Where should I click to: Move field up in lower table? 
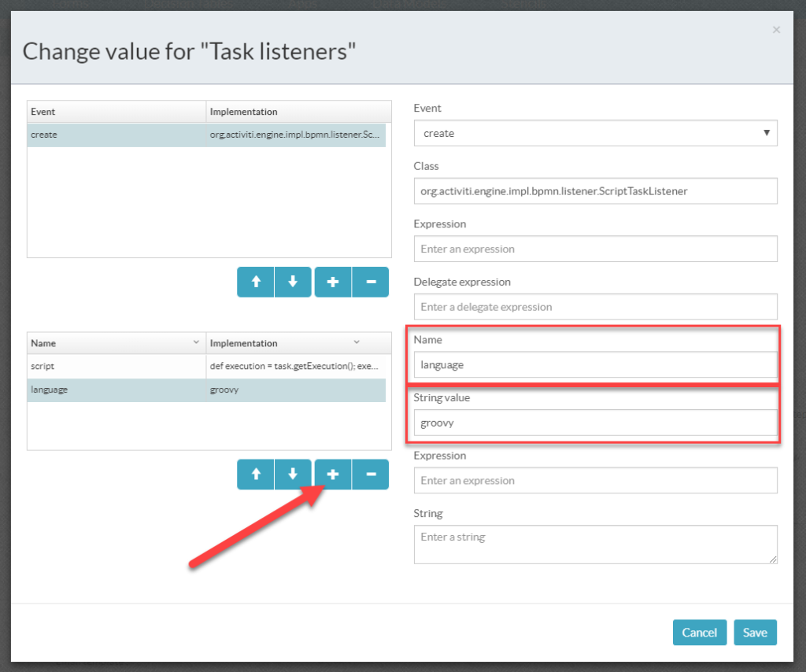click(x=256, y=474)
